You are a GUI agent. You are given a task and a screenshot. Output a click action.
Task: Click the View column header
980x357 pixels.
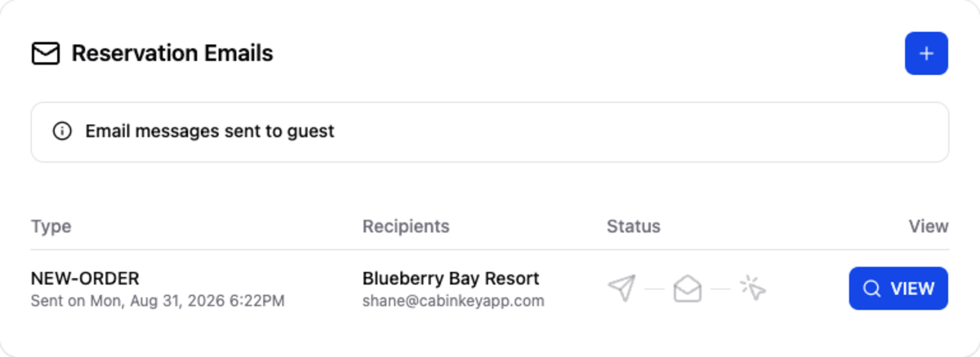pos(929,226)
